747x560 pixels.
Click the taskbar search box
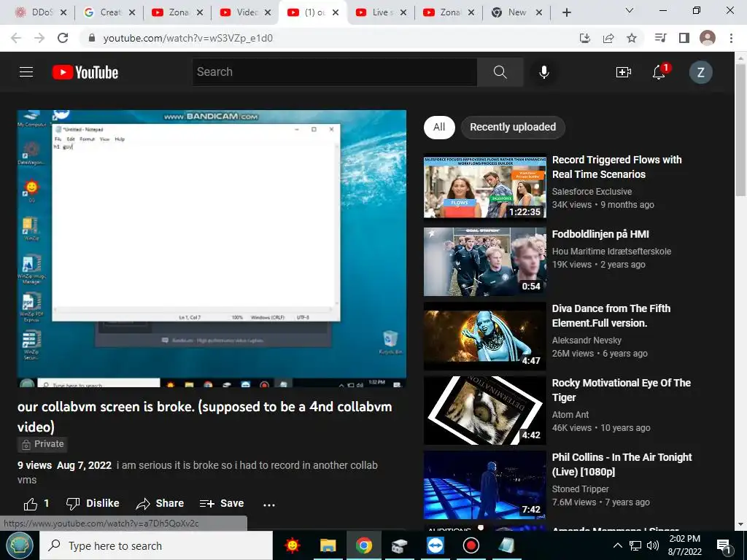(x=156, y=545)
